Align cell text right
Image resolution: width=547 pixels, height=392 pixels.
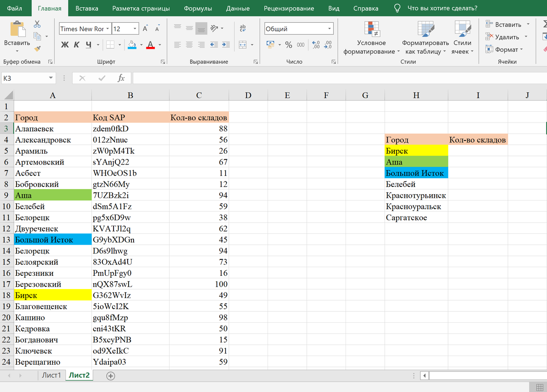pos(201,45)
